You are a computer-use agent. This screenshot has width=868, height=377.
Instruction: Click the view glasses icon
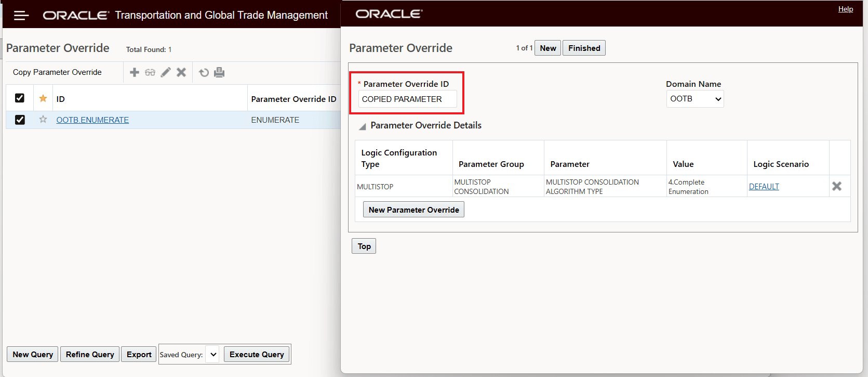tap(150, 72)
